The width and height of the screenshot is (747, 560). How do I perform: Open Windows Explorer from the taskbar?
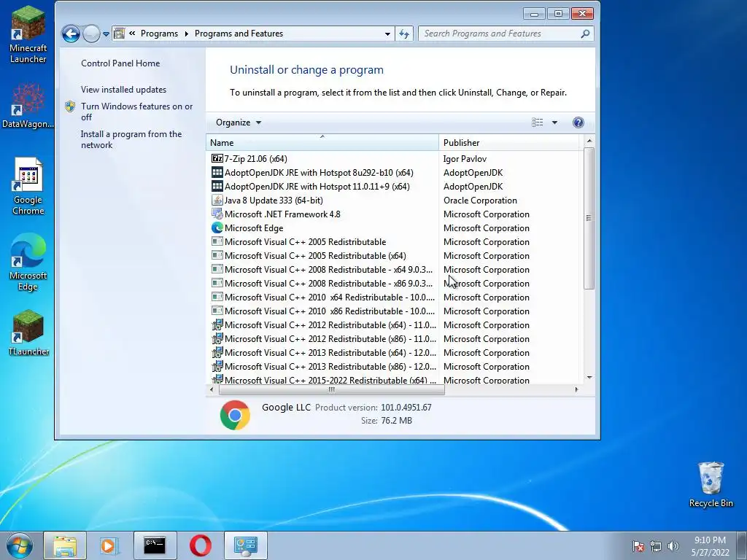click(x=65, y=545)
